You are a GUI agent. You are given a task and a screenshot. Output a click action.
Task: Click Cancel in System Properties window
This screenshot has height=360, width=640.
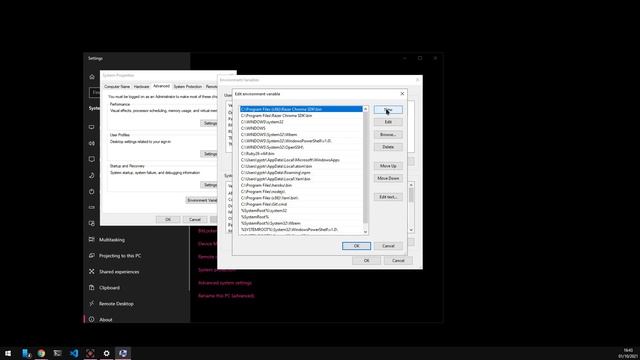point(195,220)
